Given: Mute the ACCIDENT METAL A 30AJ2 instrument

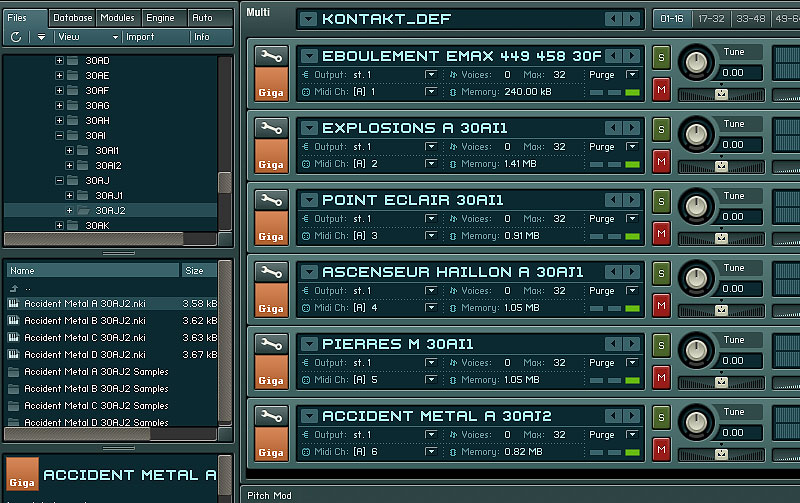Looking at the screenshot, I should (x=661, y=449).
